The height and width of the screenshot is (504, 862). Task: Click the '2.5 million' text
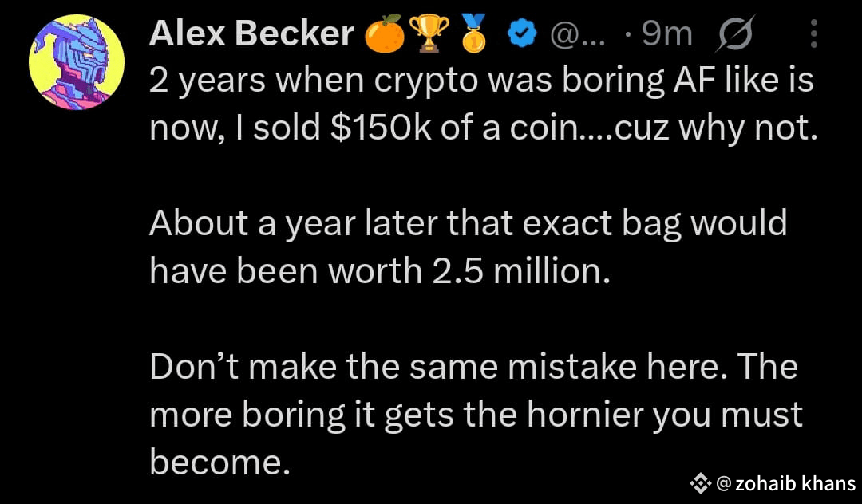click(520, 271)
